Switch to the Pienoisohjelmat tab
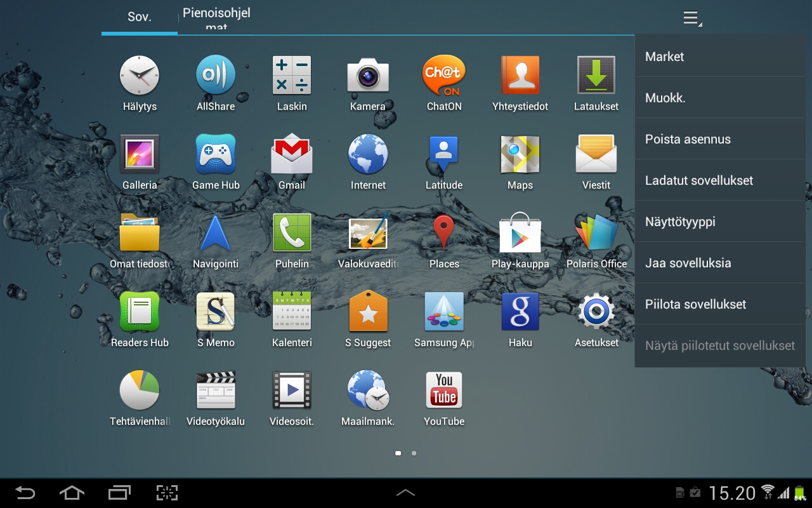 pyautogui.click(x=216, y=17)
